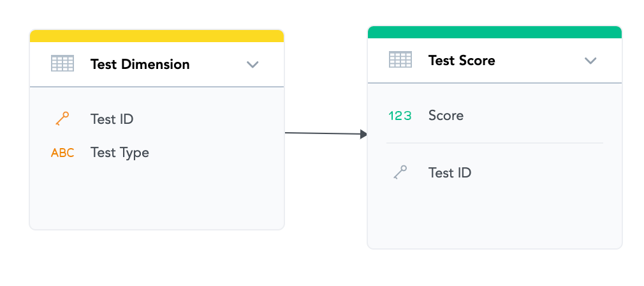644x286 pixels.
Task: Click the green 123 fact icon
Action: coord(400,116)
